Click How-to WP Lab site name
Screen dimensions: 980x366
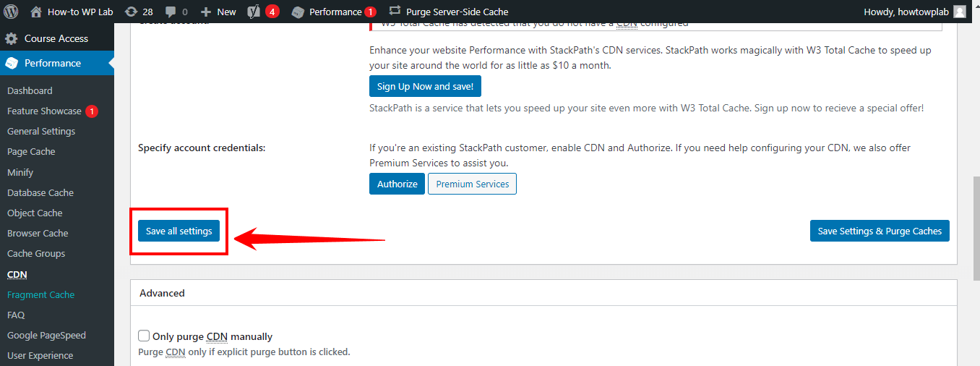pyautogui.click(x=80, y=12)
